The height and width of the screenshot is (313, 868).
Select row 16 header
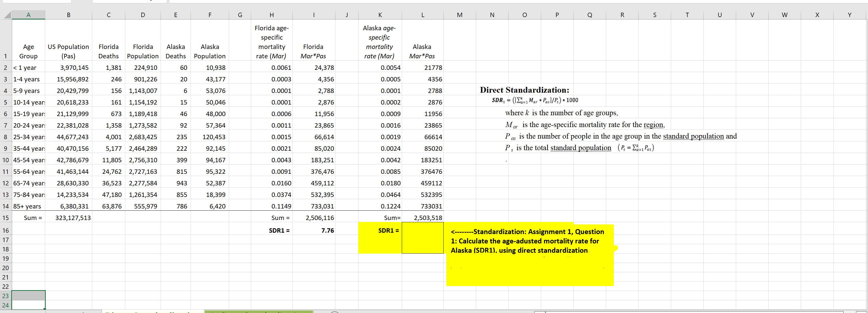[x=6, y=230]
